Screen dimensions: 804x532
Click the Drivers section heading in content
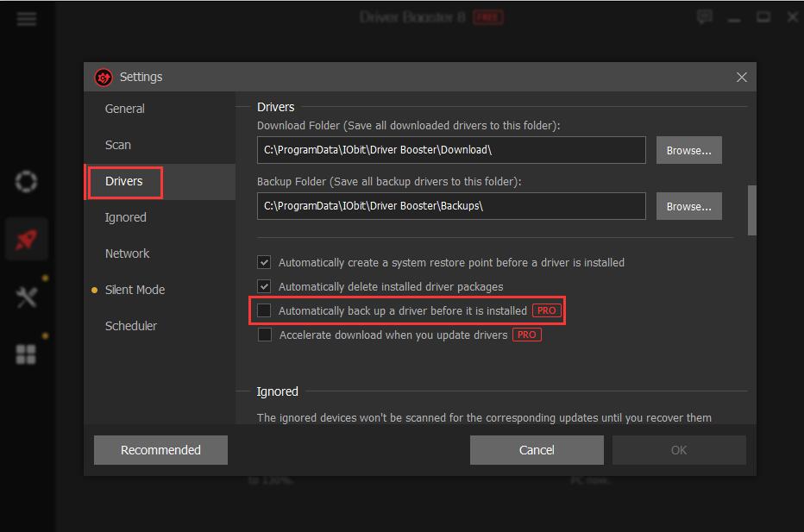coord(276,107)
